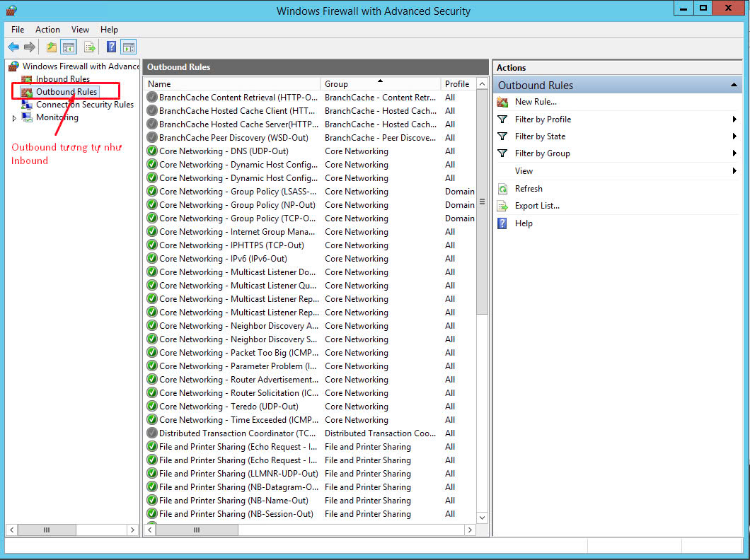Expand the Filter by Profile submenu arrow
Screen dimensions: 750x560
734,119
